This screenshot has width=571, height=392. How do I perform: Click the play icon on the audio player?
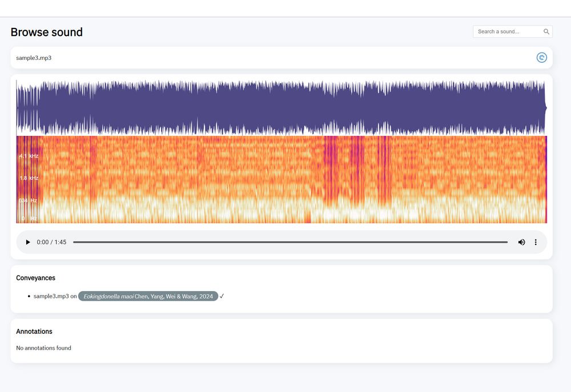click(27, 242)
